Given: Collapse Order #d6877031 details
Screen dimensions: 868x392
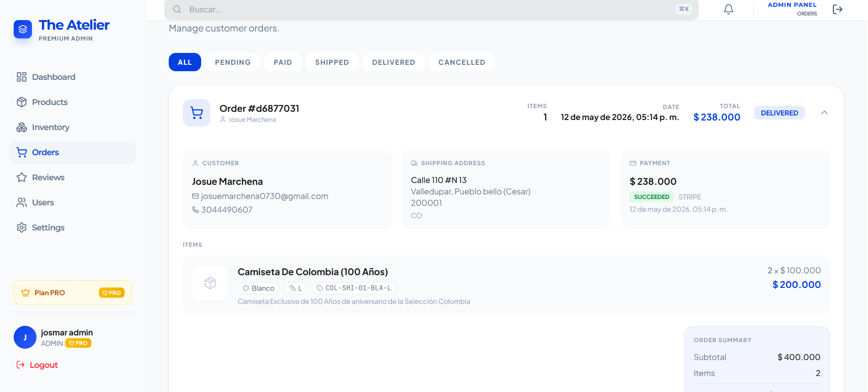Looking at the screenshot, I should pos(824,113).
